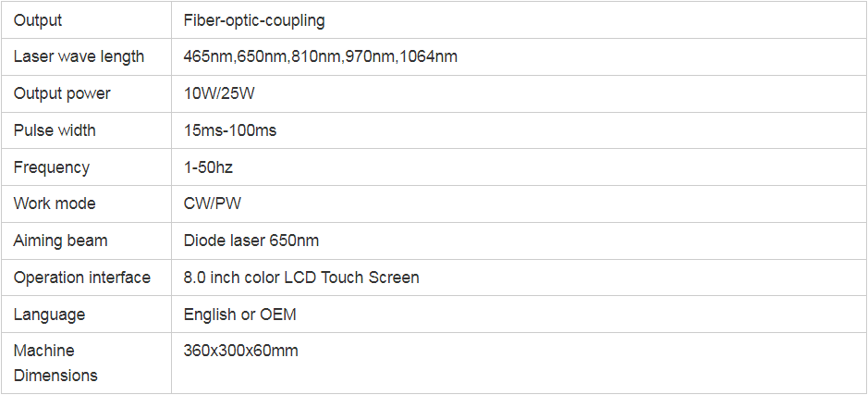Select the 10W/25W value

click(x=219, y=93)
